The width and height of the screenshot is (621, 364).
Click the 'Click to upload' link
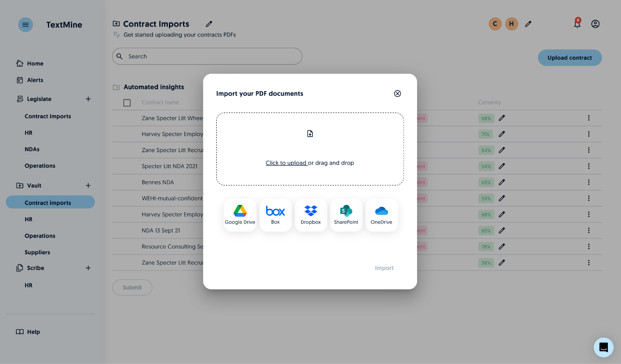coord(286,163)
